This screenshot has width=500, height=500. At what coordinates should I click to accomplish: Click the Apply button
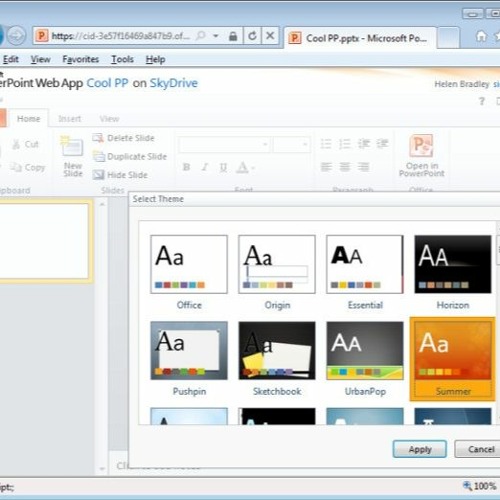click(x=420, y=449)
